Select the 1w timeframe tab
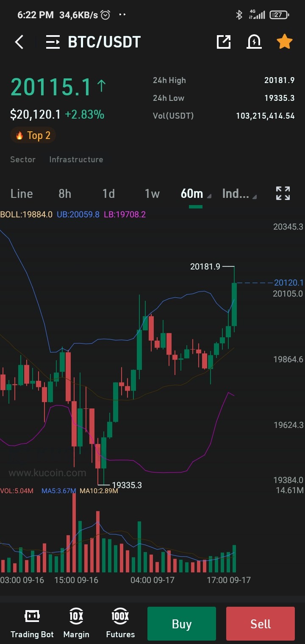 [x=152, y=194]
